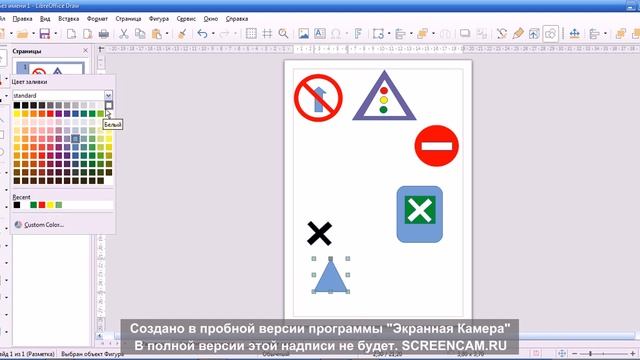Click the fit page icon in status bar
Viewport: 640px width, 360px height.
coord(562,353)
